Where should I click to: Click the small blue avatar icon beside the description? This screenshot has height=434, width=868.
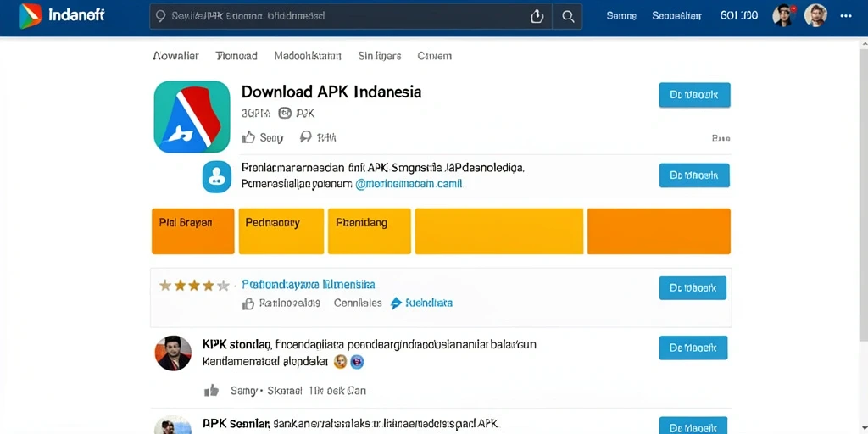[x=216, y=176]
